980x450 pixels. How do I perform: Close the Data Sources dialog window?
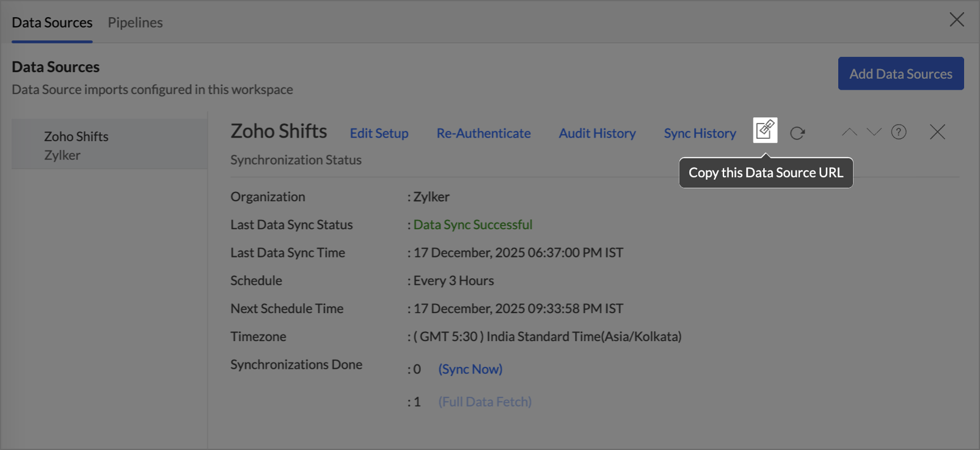click(956, 20)
